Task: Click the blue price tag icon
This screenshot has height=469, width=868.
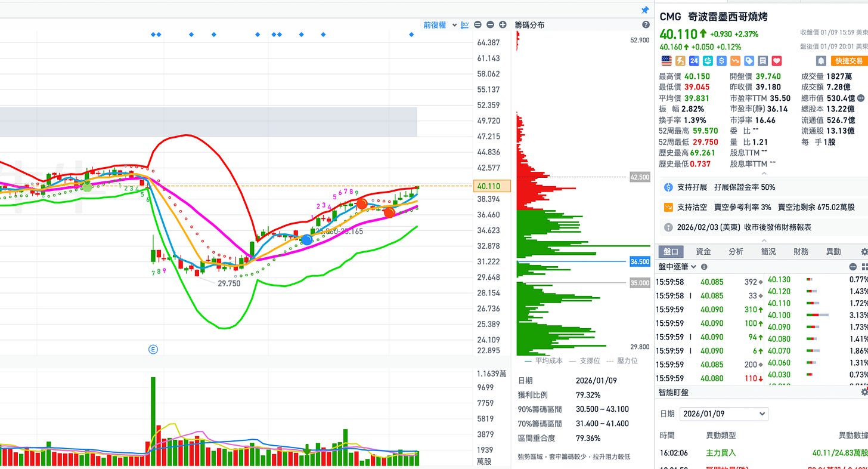Action: (x=749, y=61)
